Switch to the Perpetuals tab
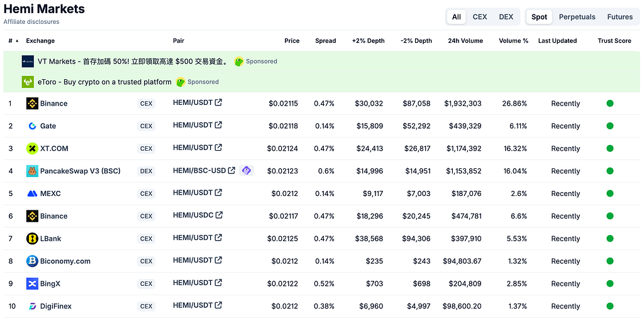 coord(577,17)
